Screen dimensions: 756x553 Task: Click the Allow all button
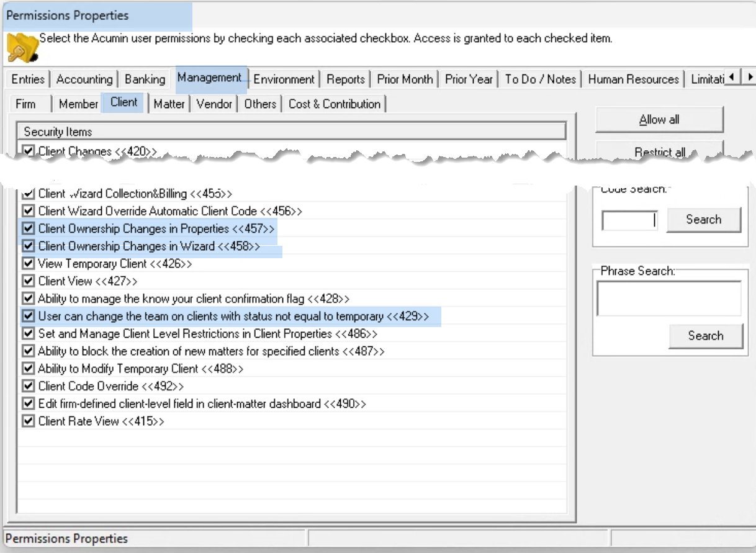click(659, 120)
